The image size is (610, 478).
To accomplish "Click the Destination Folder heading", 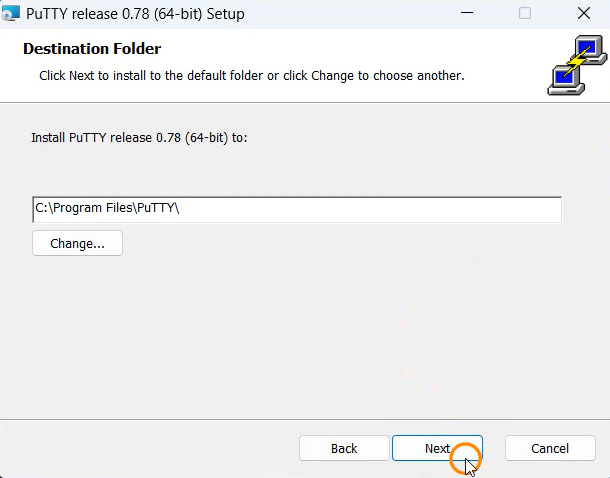I will (92, 49).
